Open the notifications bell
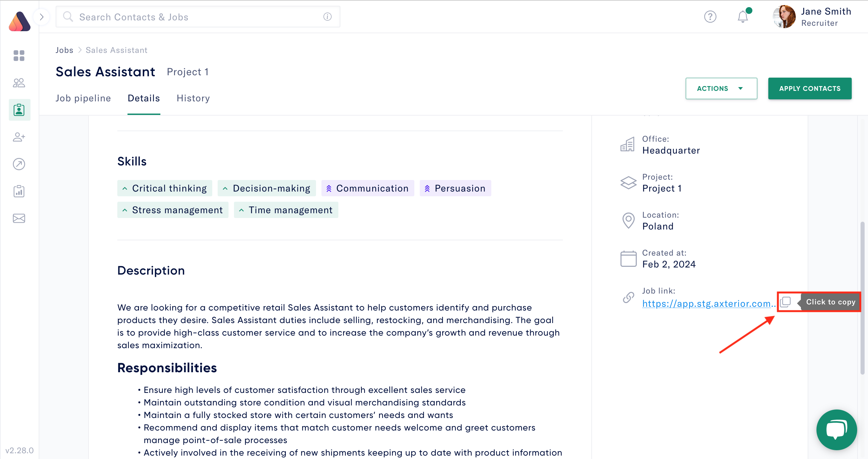The width and height of the screenshot is (868, 459). pyautogui.click(x=743, y=16)
